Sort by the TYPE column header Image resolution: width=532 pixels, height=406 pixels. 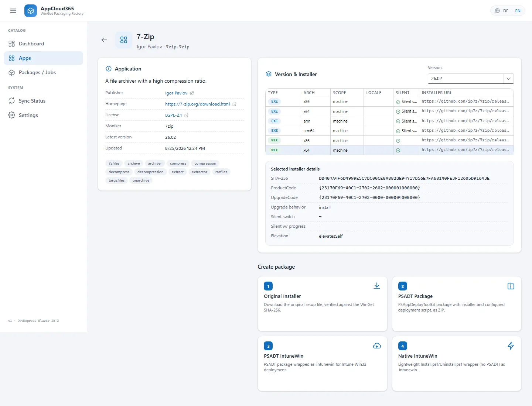click(283, 93)
